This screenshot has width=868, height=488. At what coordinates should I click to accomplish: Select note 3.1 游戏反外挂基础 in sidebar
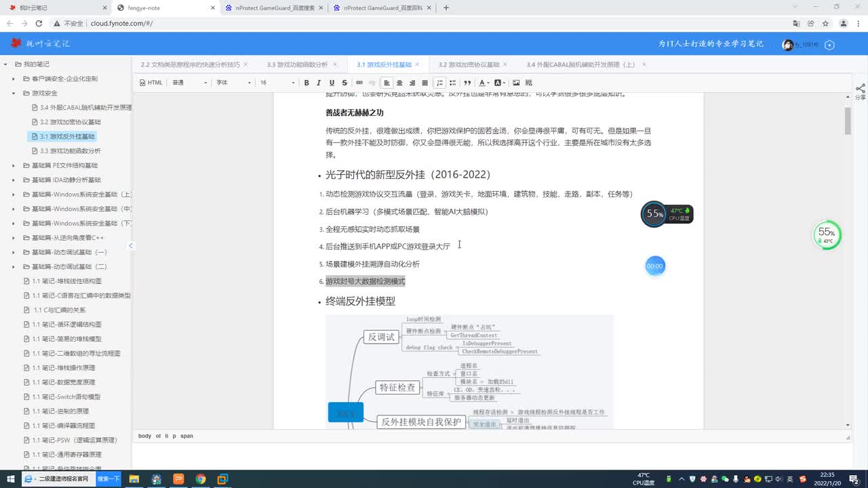pos(63,136)
